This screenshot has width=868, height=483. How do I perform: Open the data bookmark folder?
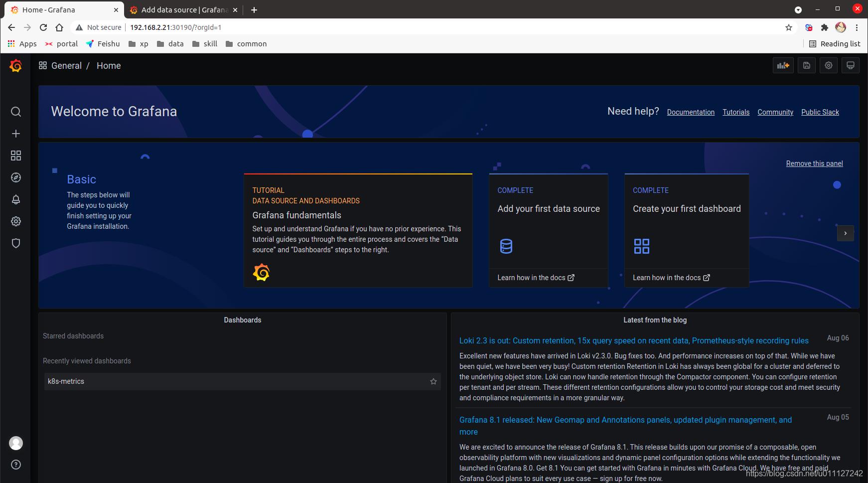click(170, 44)
